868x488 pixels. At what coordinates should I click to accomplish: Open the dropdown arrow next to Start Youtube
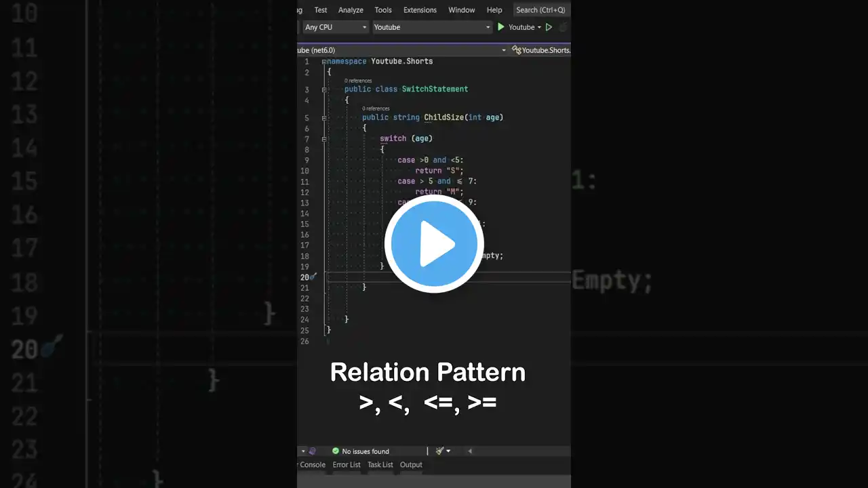[x=540, y=27]
